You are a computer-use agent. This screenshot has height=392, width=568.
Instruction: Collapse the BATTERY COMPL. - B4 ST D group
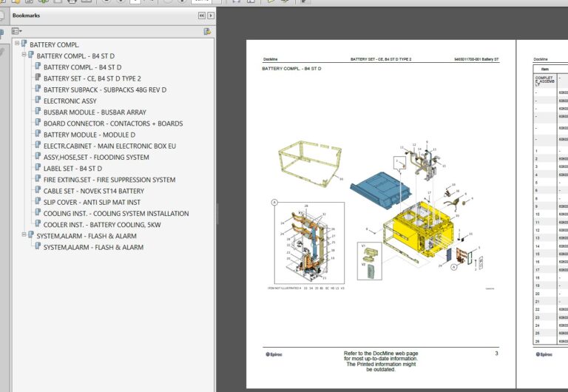(x=24, y=54)
